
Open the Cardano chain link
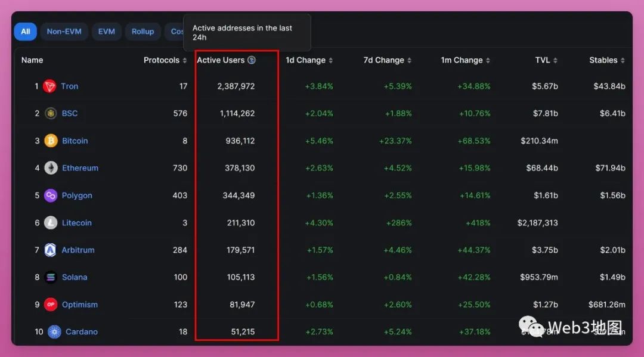pos(82,331)
